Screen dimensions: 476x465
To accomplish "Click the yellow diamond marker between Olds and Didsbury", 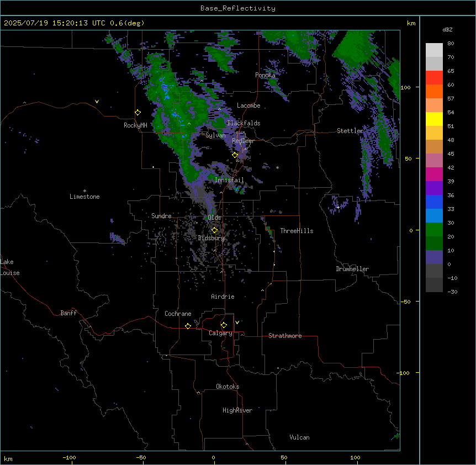I will (214, 230).
